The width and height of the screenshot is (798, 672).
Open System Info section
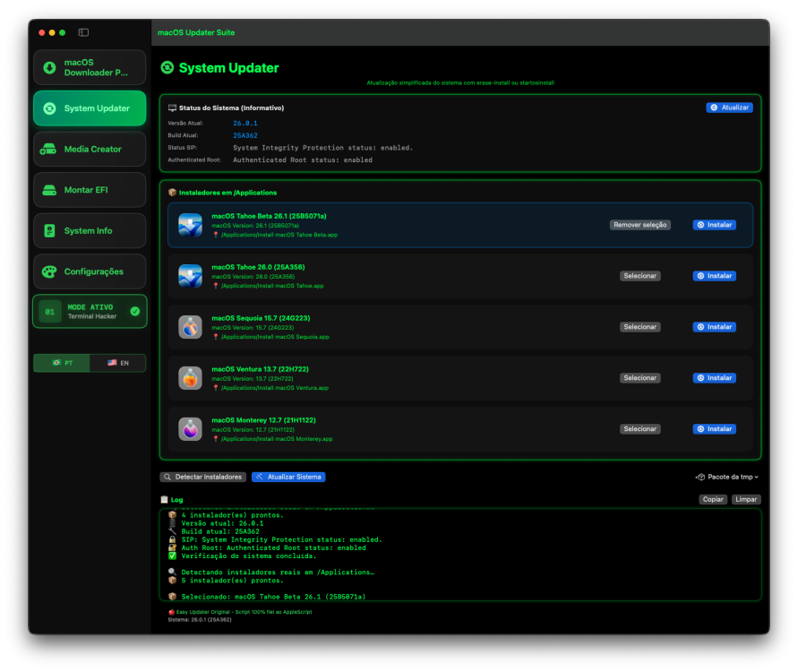coord(90,230)
